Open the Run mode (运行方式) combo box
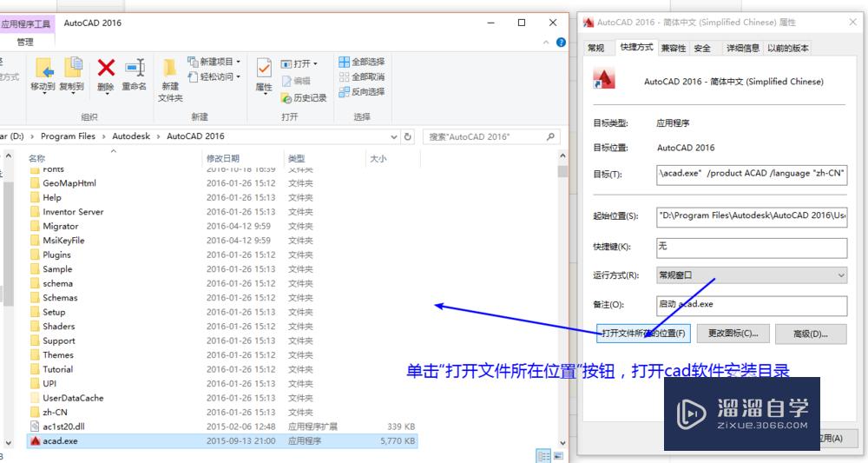 [x=752, y=274]
